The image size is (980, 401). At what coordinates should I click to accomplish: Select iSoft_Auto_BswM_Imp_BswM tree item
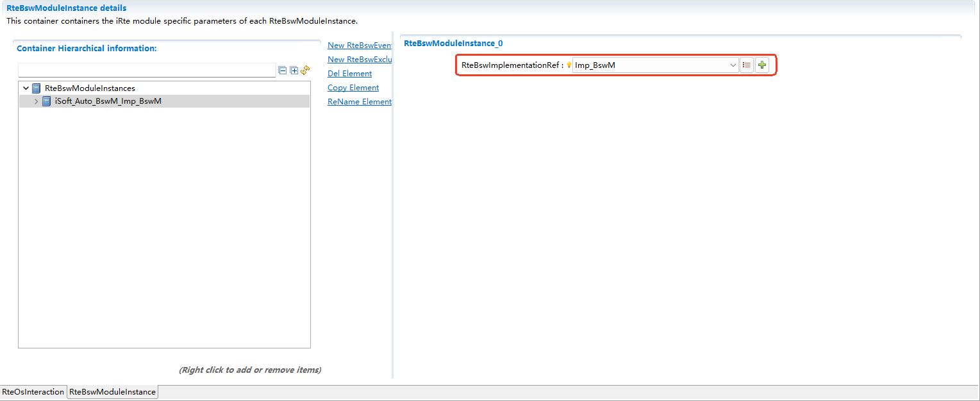pyautogui.click(x=108, y=101)
